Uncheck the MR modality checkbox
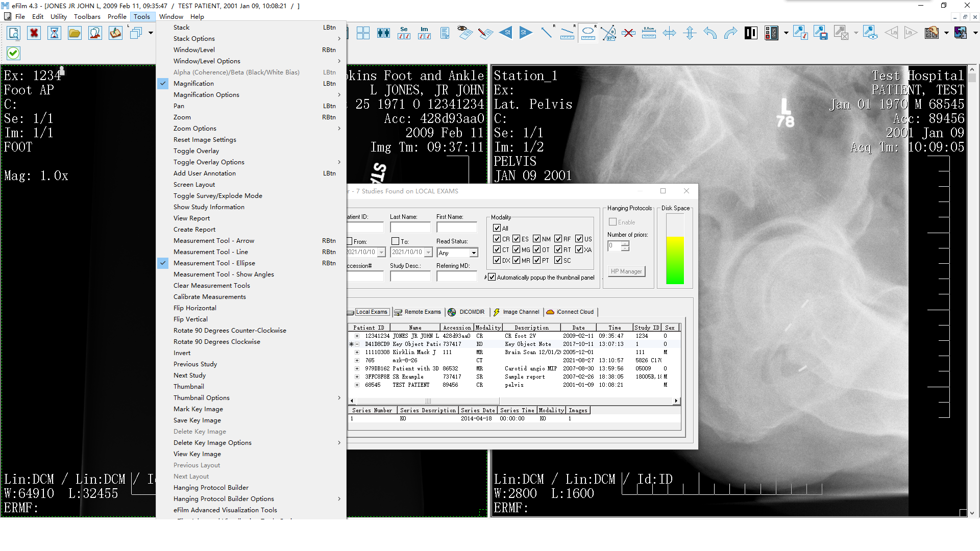980x551 pixels. (x=517, y=260)
